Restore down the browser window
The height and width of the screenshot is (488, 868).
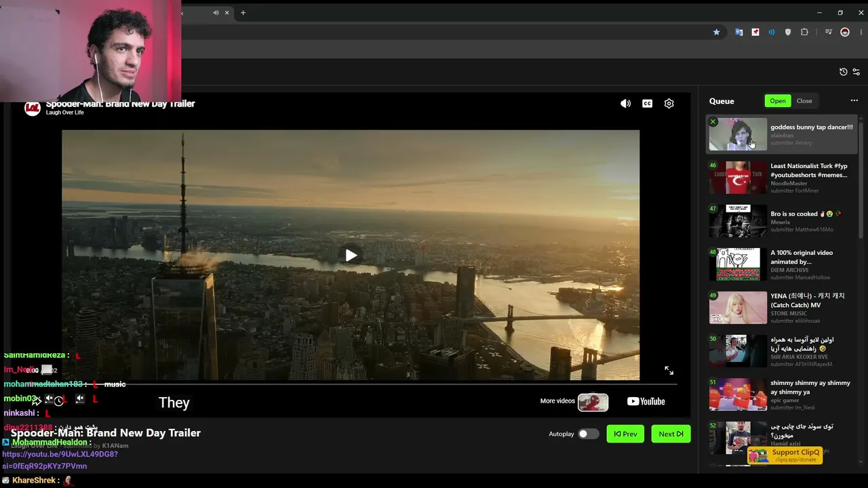(x=840, y=12)
